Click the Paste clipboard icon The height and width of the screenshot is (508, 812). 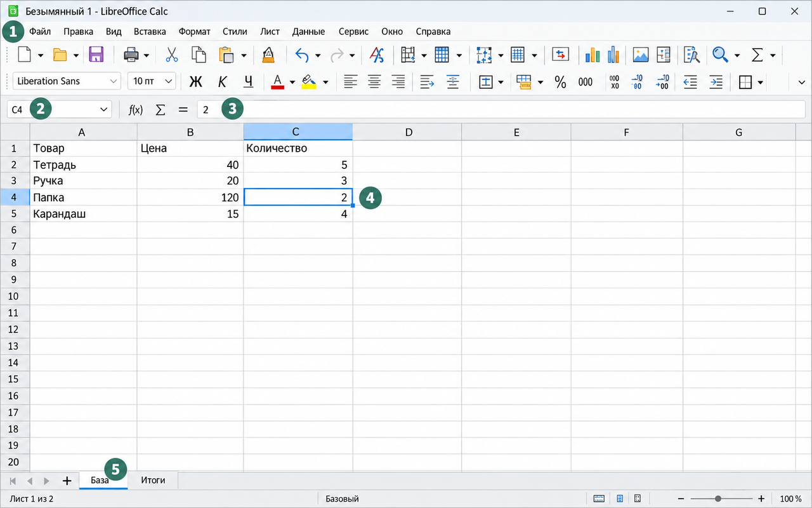[226, 55]
